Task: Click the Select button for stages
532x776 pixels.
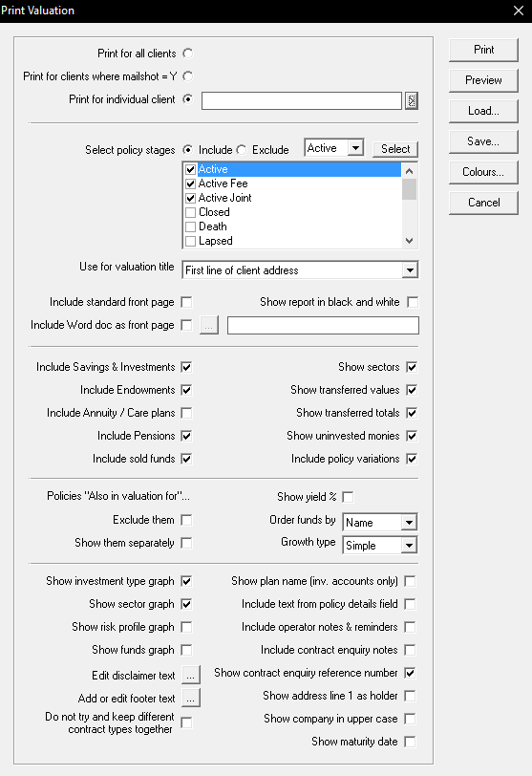Action: [395, 149]
